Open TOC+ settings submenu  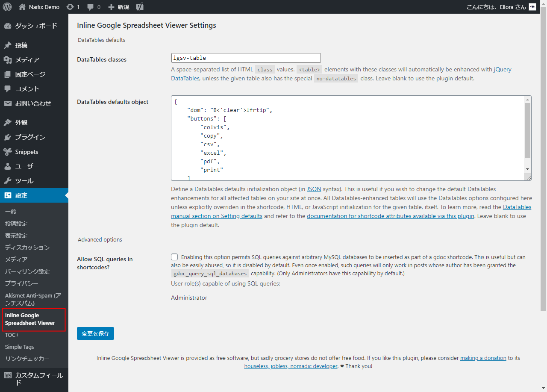(x=12, y=335)
